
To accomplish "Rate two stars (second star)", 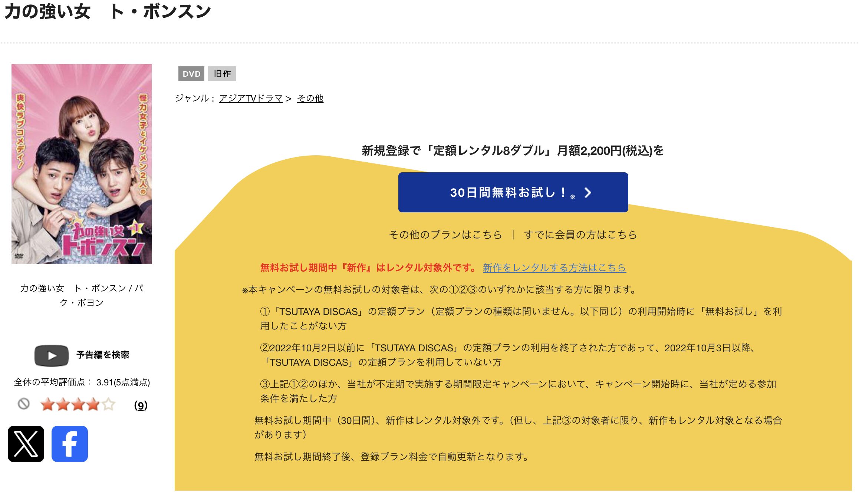I will coord(63,404).
